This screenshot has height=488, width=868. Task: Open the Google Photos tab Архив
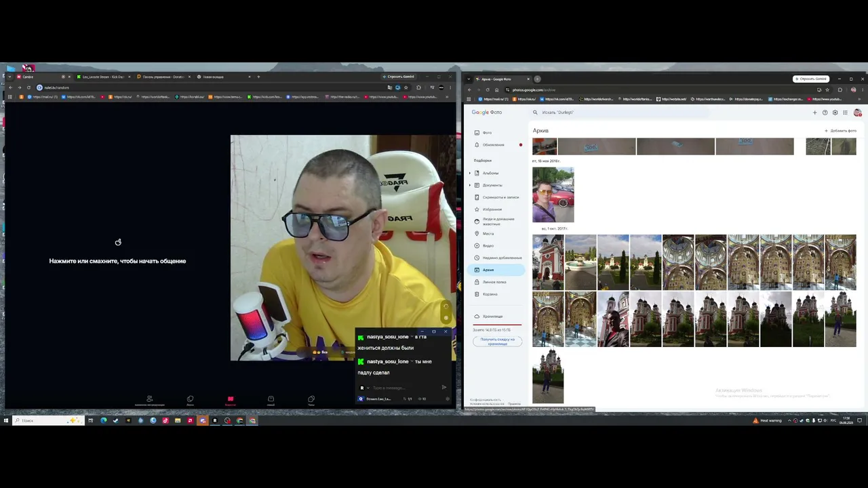click(x=502, y=79)
